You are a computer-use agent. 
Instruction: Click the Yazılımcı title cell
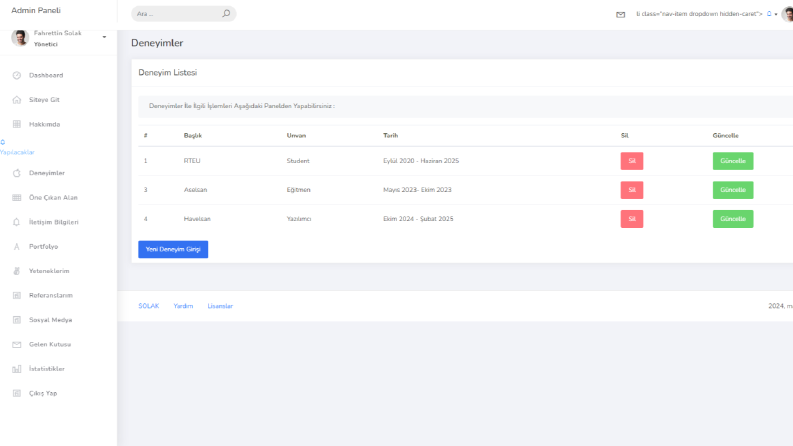point(299,219)
